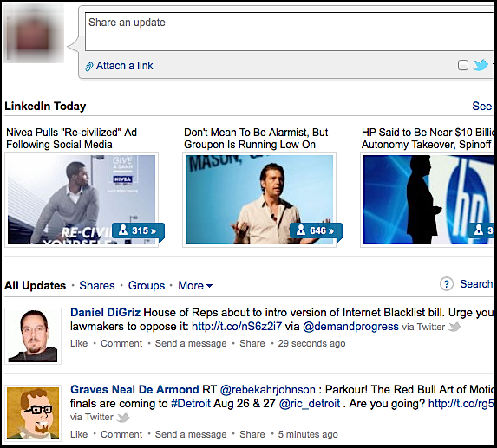Click the 315 sharers badge on Nivea story

point(138,230)
